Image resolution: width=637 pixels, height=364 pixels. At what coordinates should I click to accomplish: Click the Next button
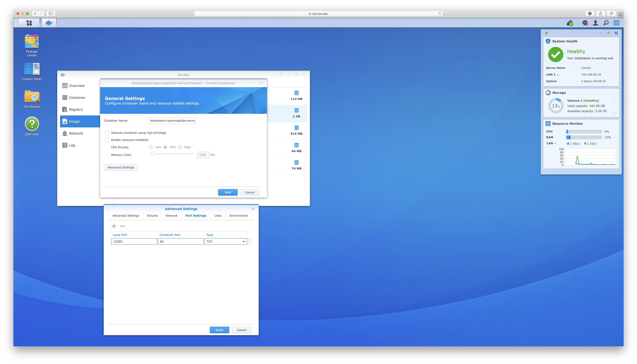click(228, 193)
